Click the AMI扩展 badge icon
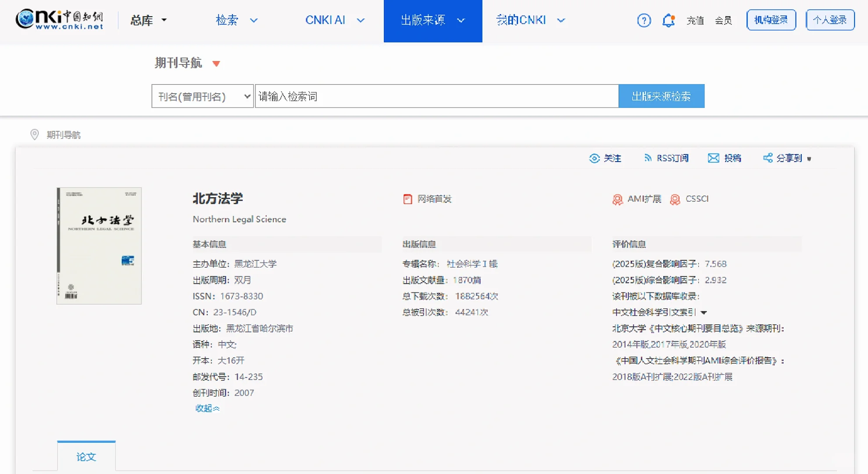Image resolution: width=868 pixels, height=474 pixels. click(x=618, y=200)
